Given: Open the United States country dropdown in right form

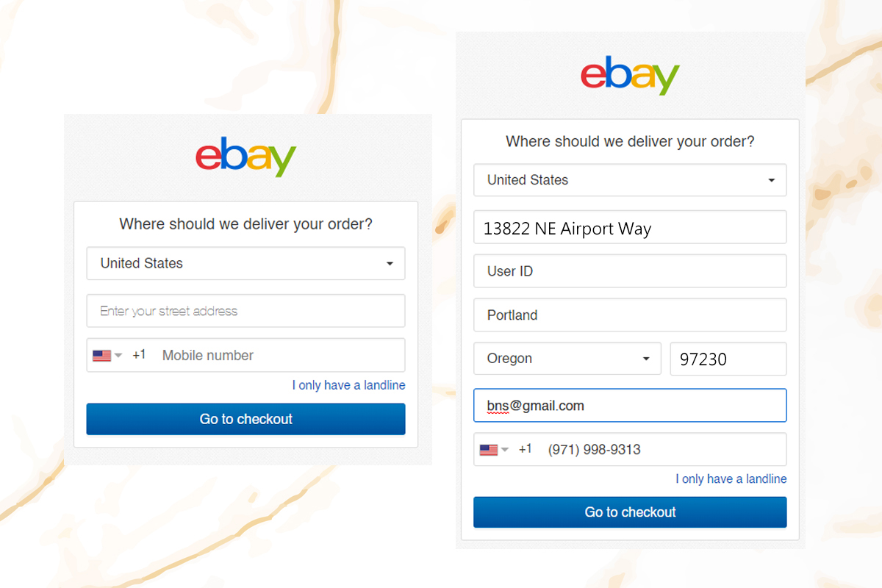Looking at the screenshot, I should [630, 180].
